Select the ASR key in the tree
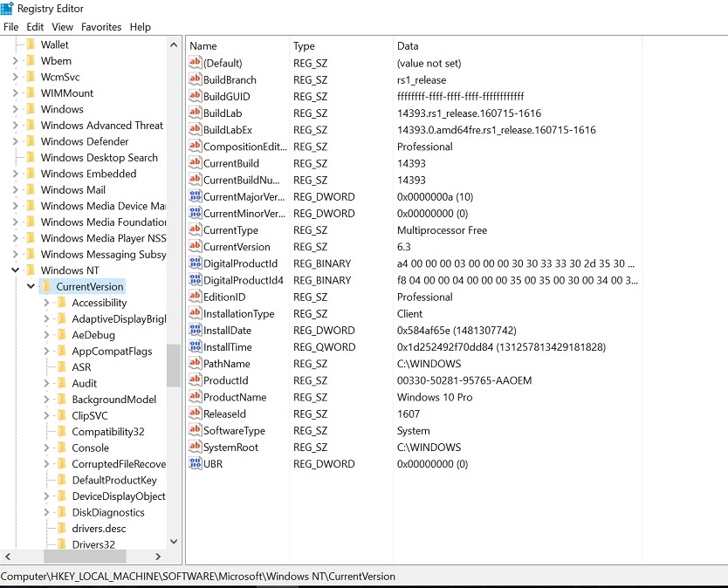The width and height of the screenshot is (728, 588). pos(82,367)
